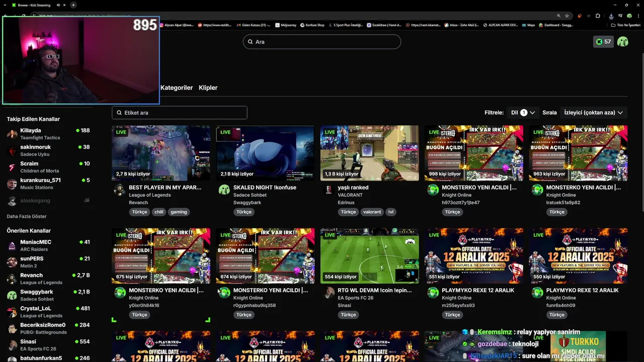Click the offline icon beside aloskegang
Viewport: 644px width, 362px height.
pyautogui.click(x=87, y=200)
